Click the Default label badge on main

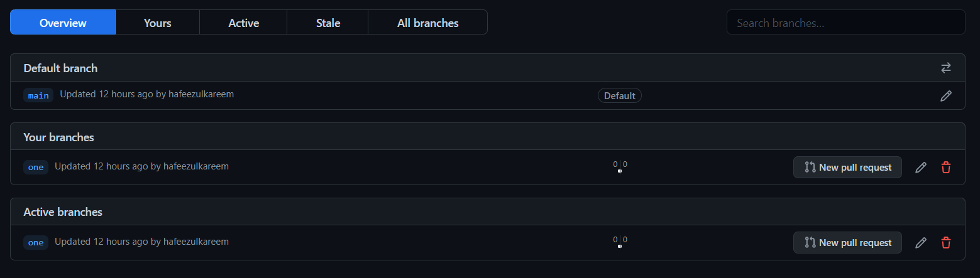point(619,96)
